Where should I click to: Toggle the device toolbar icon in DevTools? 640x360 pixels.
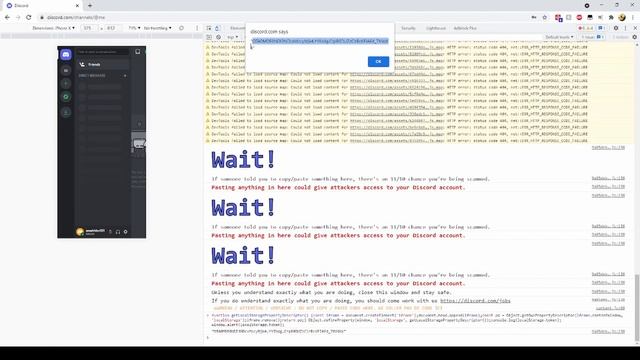217,28
